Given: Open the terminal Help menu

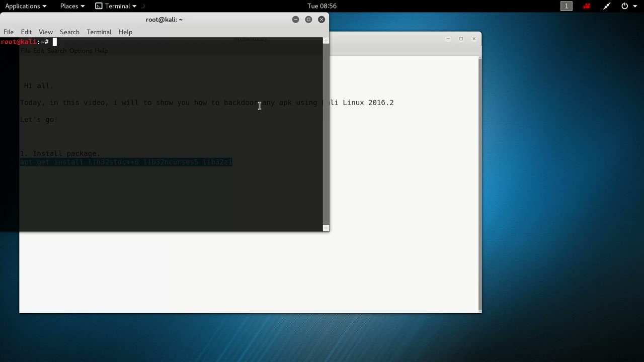Looking at the screenshot, I should [x=125, y=32].
